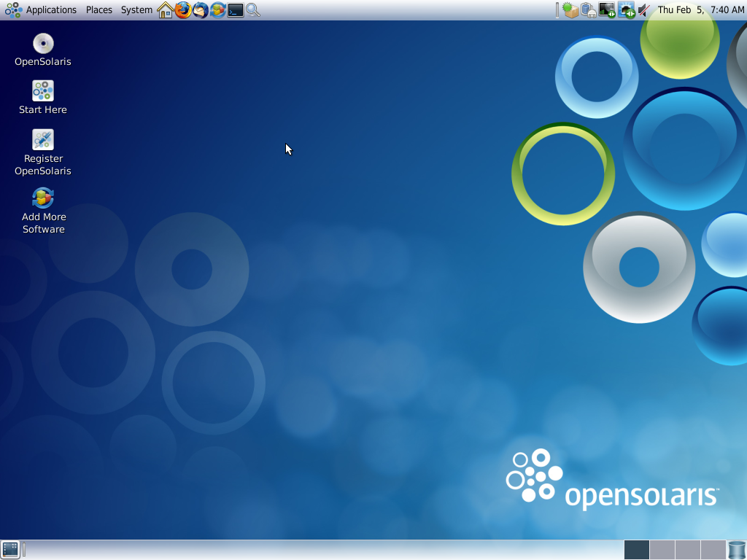Open the OpenSolaris disc desktop icon

click(x=43, y=50)
